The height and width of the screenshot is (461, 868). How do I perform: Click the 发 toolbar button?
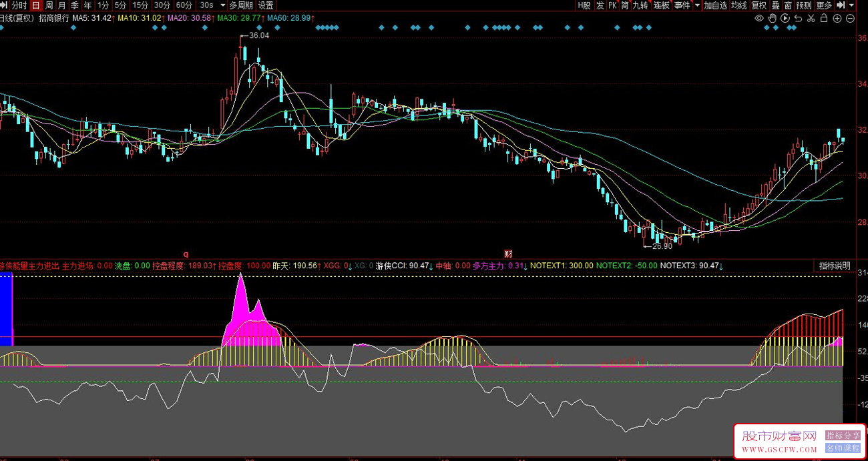point(600,5)
